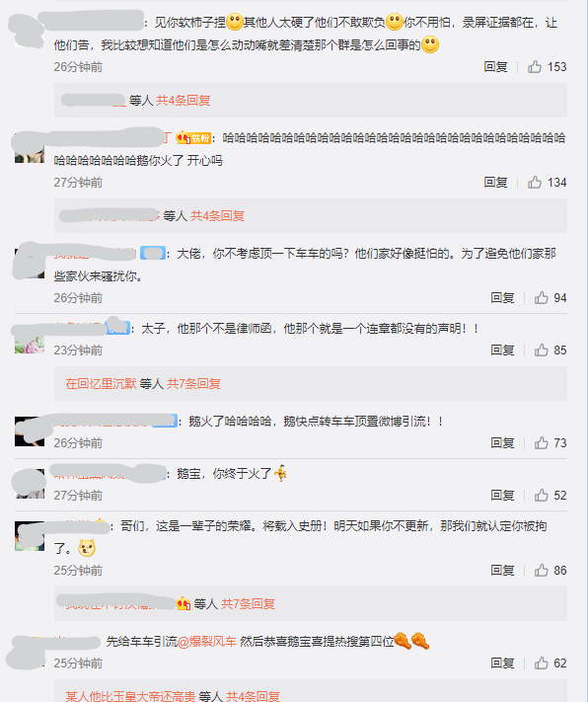
Task: Like the 鹅宝你终于火了 comment
Action: 541,496
